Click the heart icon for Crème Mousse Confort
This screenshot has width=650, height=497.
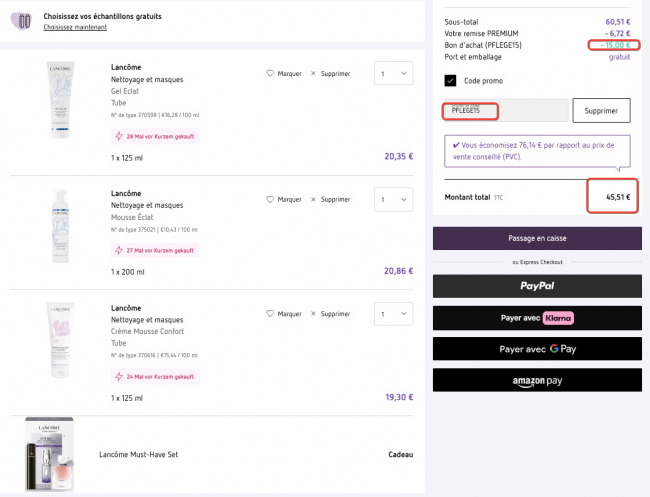270,313
